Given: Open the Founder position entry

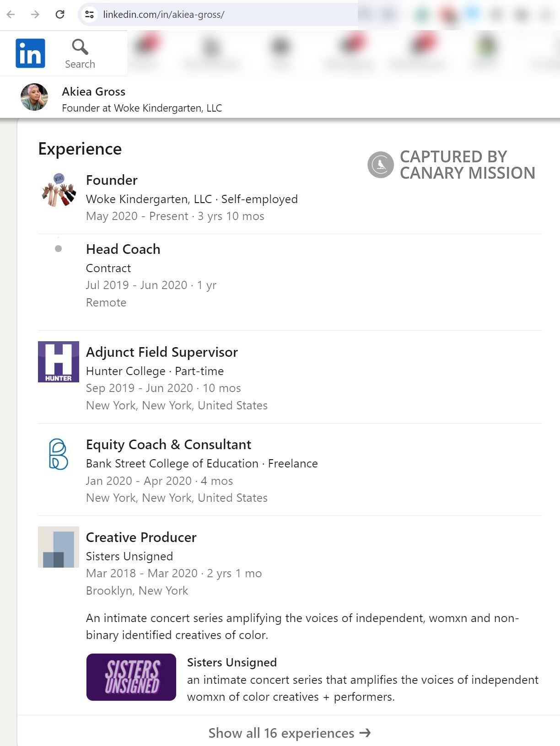Looking at the screenshot, I should click(x=111, y=180).
